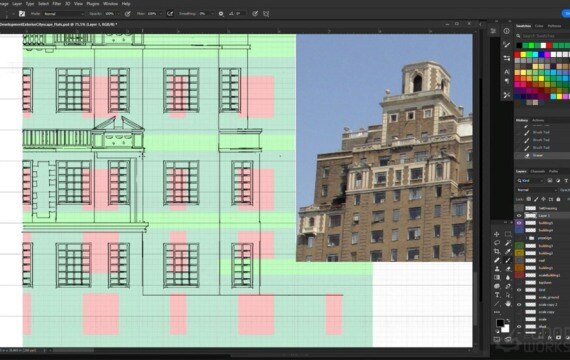Toggle lock transparent pixels
The height and width of the screenshot is (360, 570).
point(529,199)
